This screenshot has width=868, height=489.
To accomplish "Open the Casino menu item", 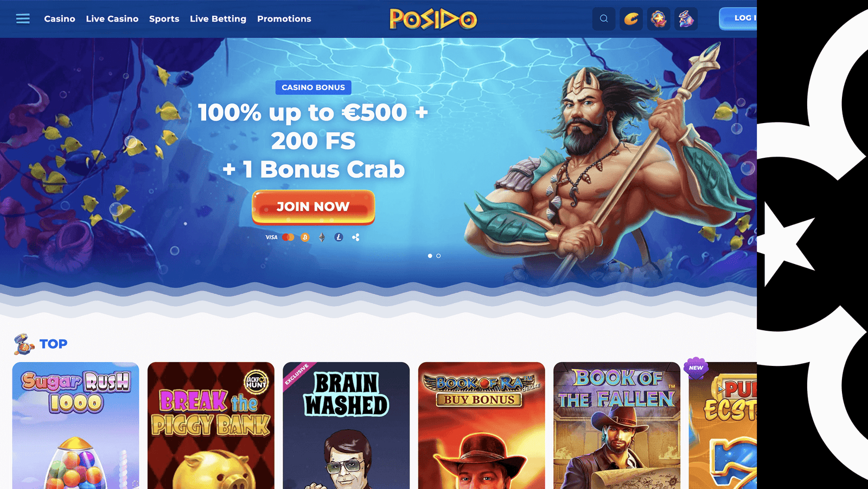I will pyautogui.click(x=60, y=19).
